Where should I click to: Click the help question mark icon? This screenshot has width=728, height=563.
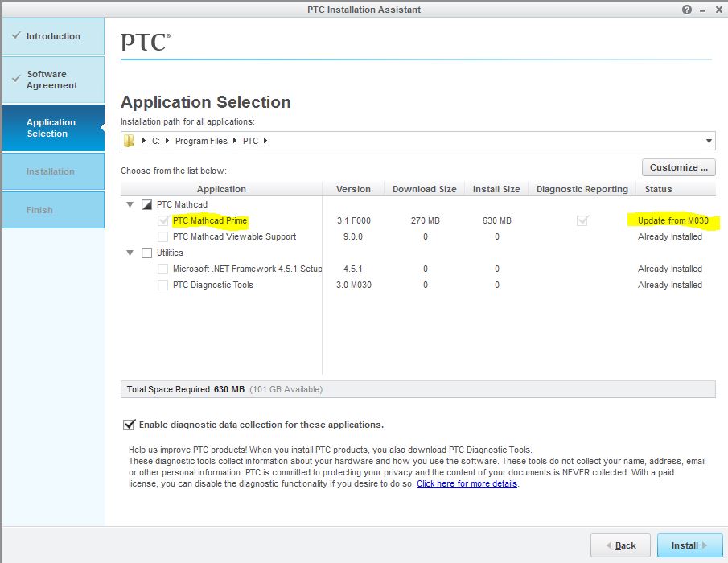[x=685, y=9]
